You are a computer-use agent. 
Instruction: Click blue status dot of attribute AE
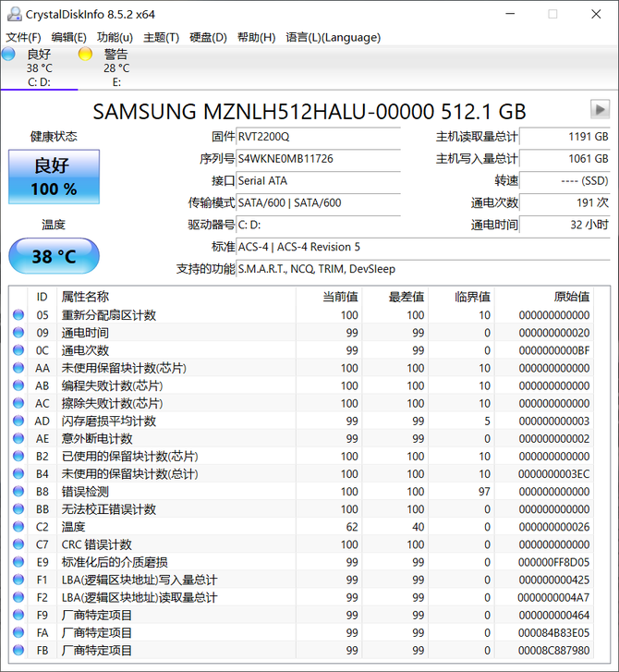(18, 438)
